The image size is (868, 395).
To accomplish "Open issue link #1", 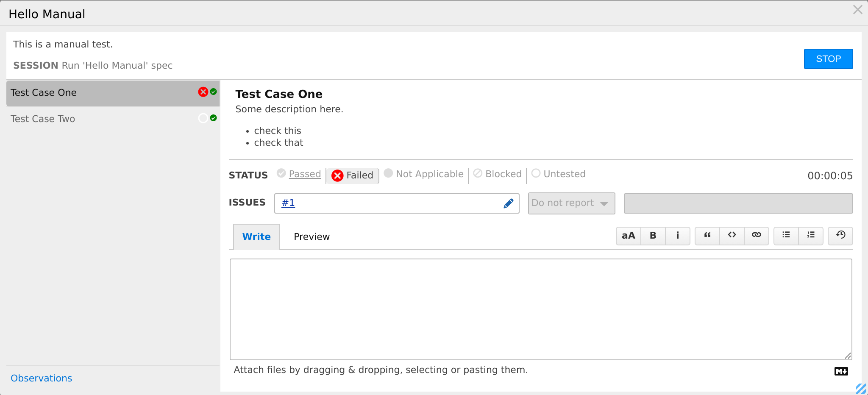I will (x=288, y=203).
